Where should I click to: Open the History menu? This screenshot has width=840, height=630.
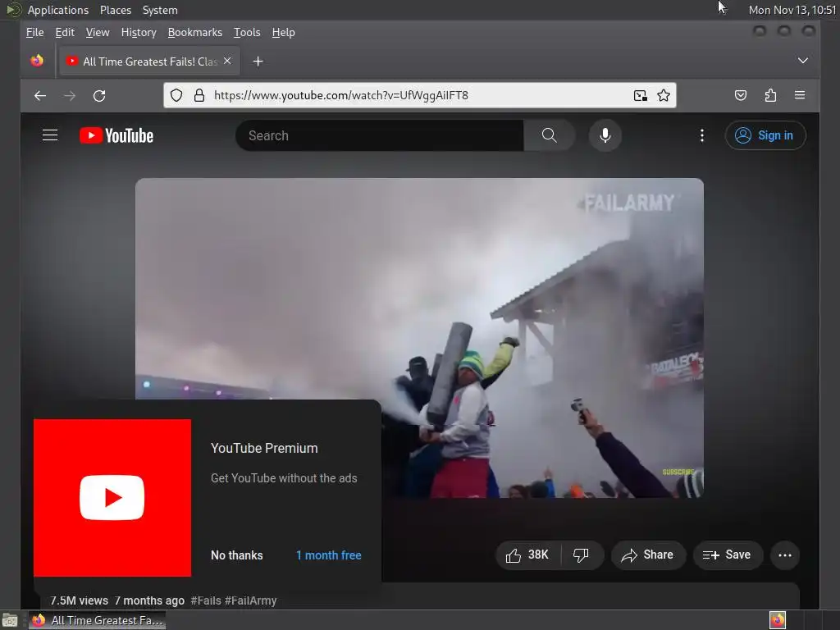pos(138,33)
